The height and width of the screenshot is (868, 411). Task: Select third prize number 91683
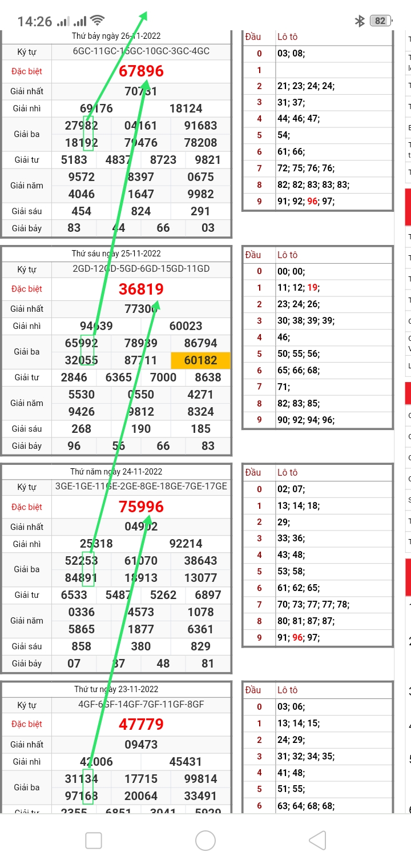coord(200,126)
